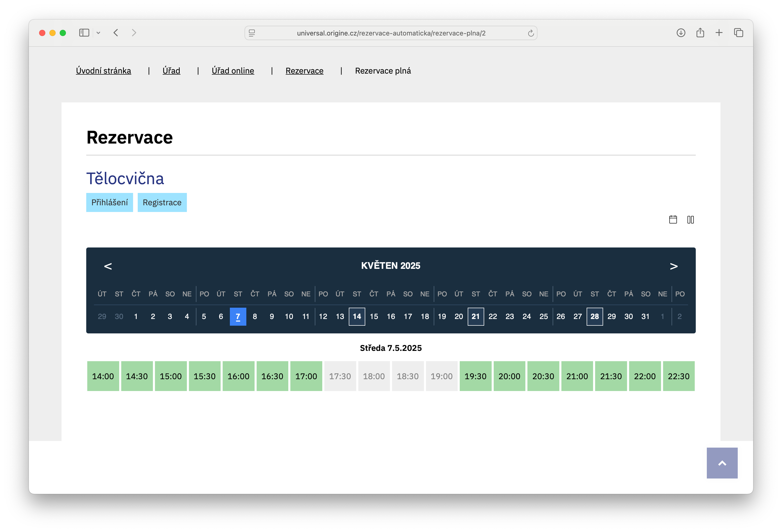782x532 pixels.
Task: Expand the sidebar options dropdown chevron
Action: (x=98, y=33)
